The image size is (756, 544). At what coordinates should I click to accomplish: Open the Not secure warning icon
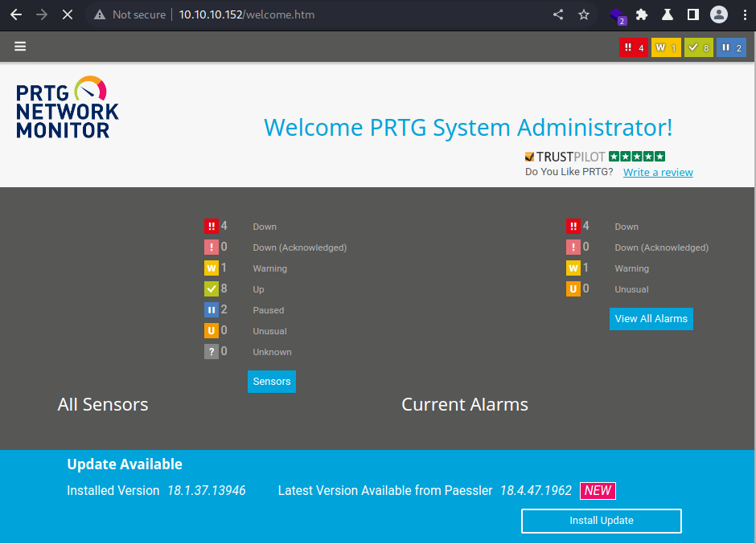pyautogui.click(x=100, y=15)
